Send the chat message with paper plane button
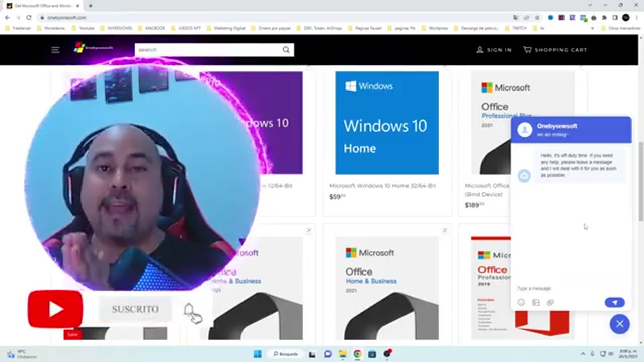 point(614,302)
